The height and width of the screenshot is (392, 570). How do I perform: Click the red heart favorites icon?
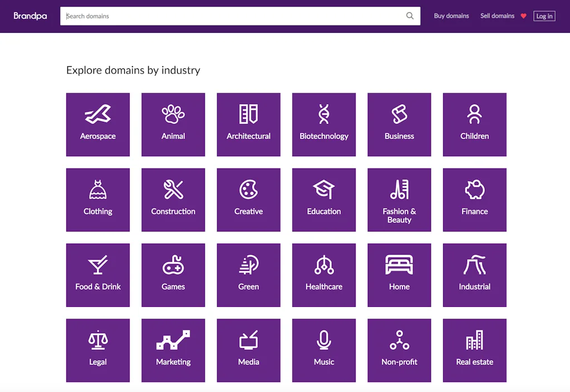point(523,16)
